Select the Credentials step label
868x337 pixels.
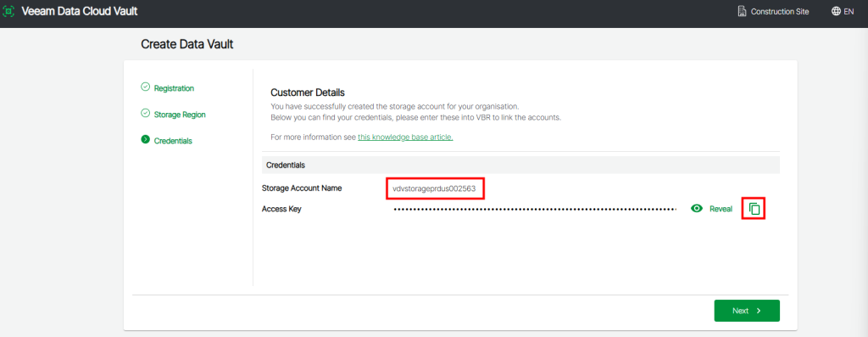[x=173, y=141]
